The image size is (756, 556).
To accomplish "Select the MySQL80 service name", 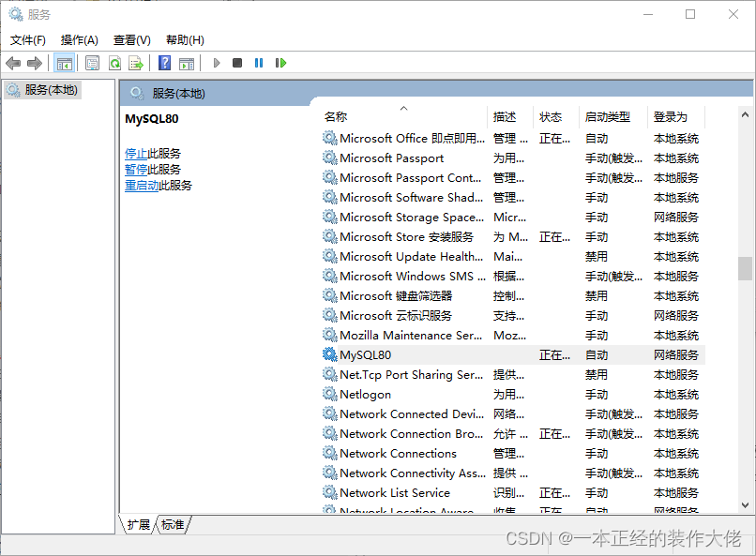I will point(366,355).
